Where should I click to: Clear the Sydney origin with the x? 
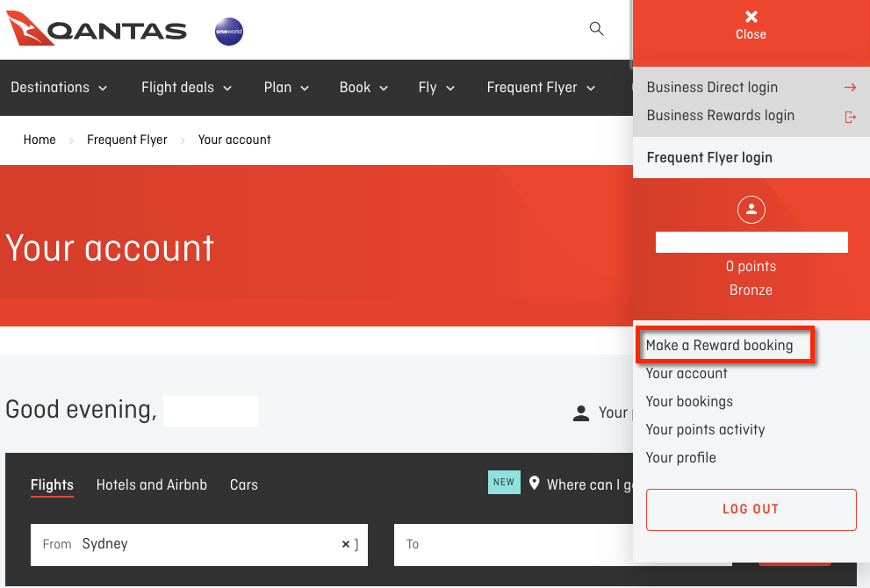346,545
